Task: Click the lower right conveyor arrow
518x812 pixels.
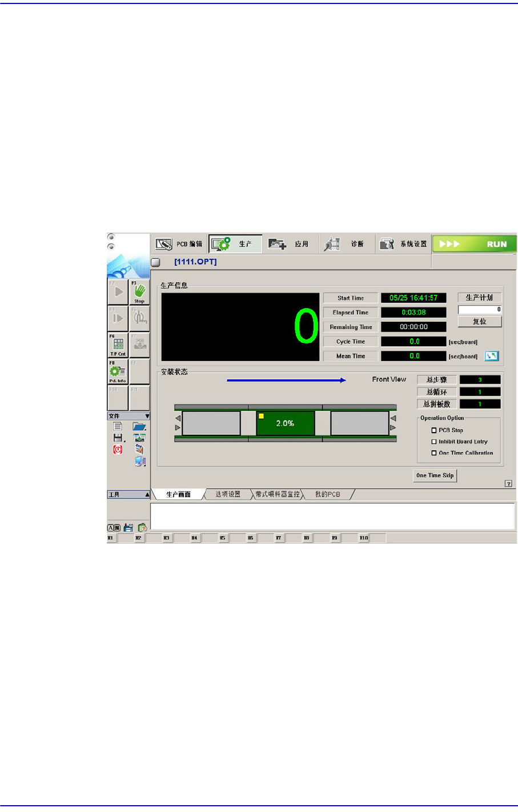Action: 393,427
